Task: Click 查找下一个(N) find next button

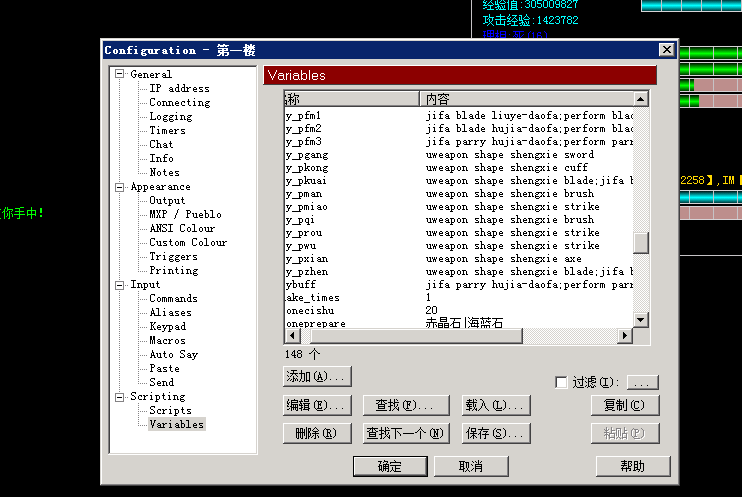Action: pyautogui.click(x=406, y=433)
